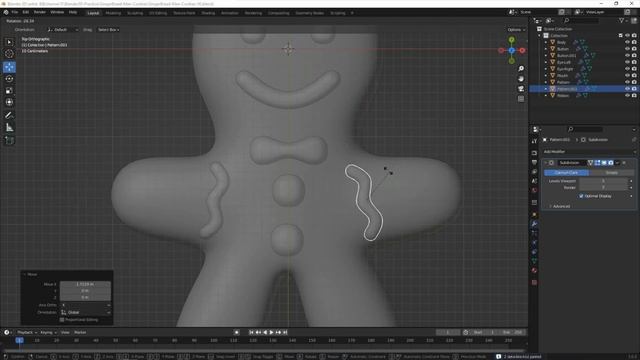Screen dimensions: 640x360
Task: Open the Drag Select Box dropdown
Action: click(x=109, y=30)
